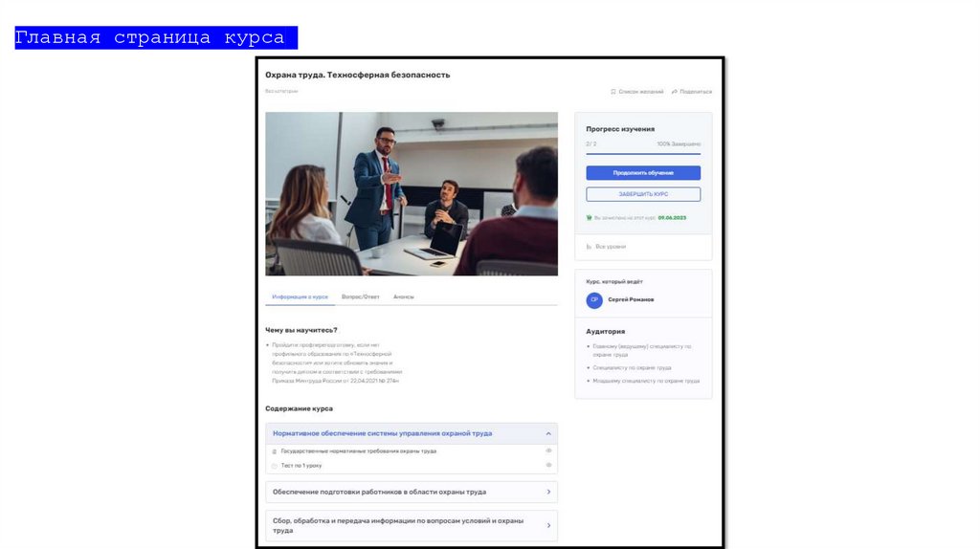Click the course progress bar
The width and height of the screenshot is (980, 549).
point(643,154)
